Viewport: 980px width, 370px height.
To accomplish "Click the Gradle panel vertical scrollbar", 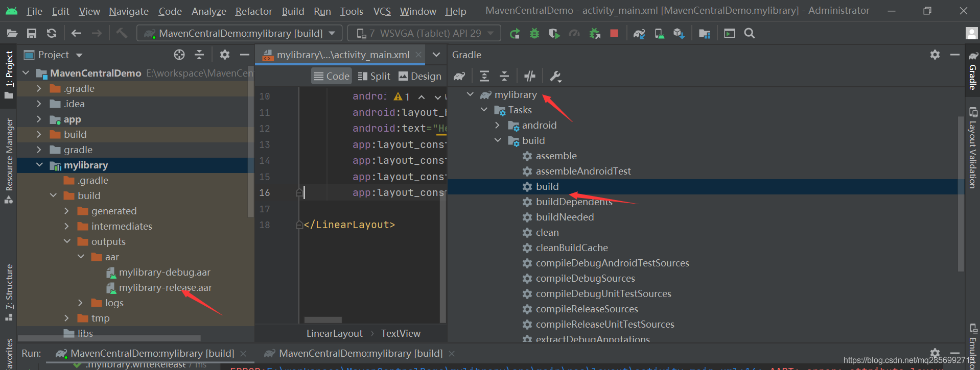I will pos(961,194).
